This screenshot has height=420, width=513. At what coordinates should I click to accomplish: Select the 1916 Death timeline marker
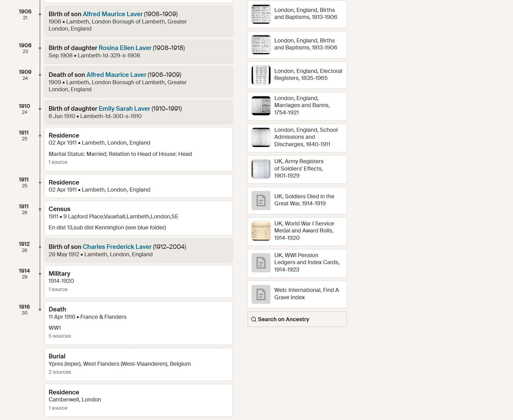40,310
